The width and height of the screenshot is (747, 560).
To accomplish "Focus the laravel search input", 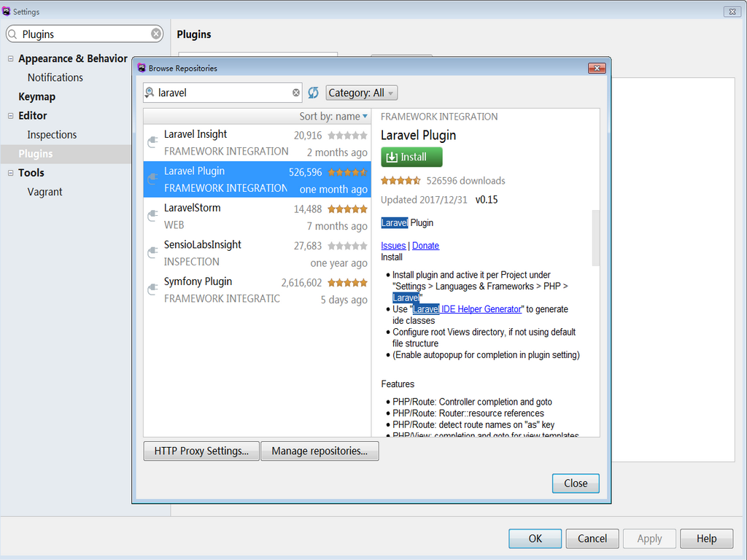I will click(x=223, y=93).
